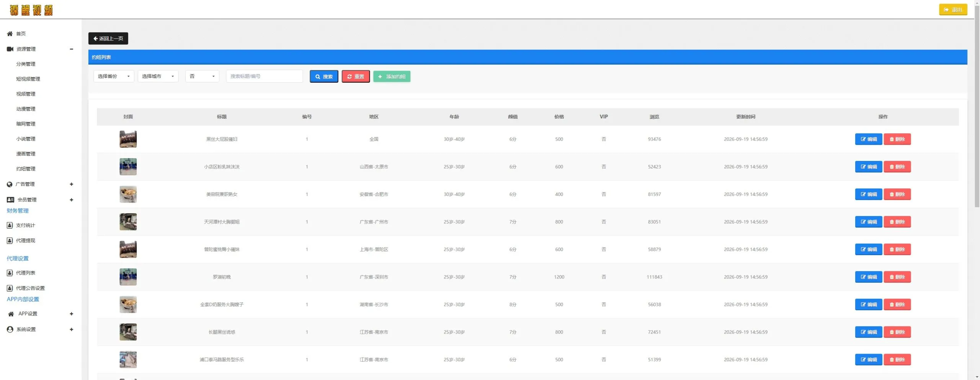Viewport: 980px width, 380px height.
Task: Open the 选择城市 city dropdown
Action: [x=158, y=76]
